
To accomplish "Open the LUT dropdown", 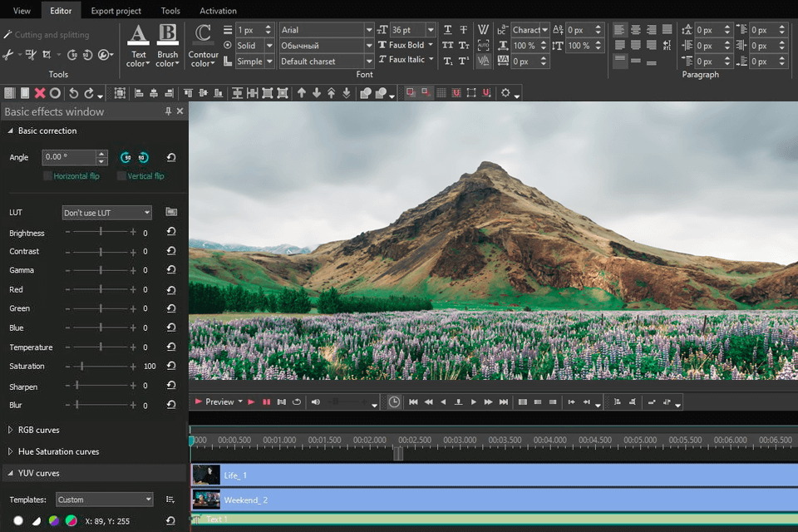I will (107, 213).
